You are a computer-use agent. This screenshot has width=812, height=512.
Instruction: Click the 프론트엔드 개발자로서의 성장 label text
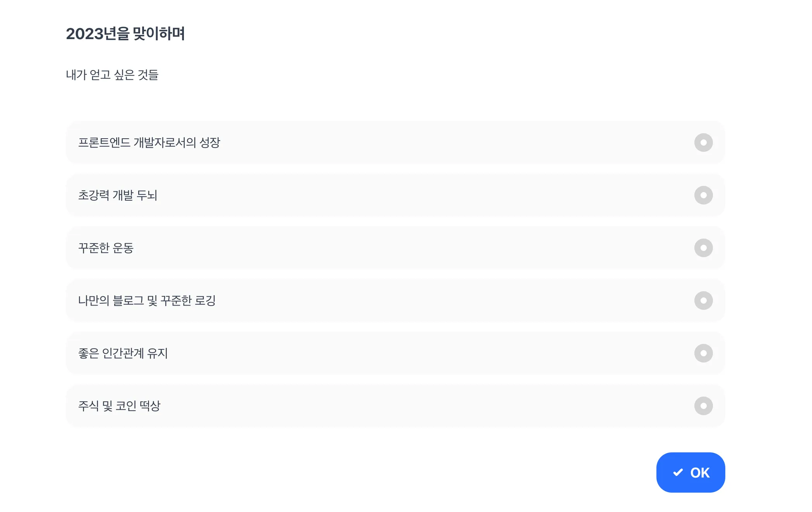pos(149,143)
